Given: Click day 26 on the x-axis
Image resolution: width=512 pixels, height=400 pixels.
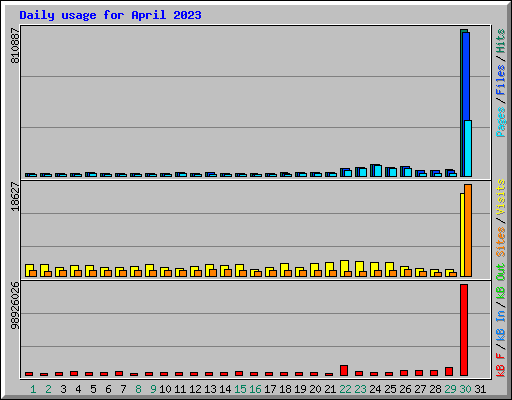Looking at the screenshot, I should (x=405, y=389).
